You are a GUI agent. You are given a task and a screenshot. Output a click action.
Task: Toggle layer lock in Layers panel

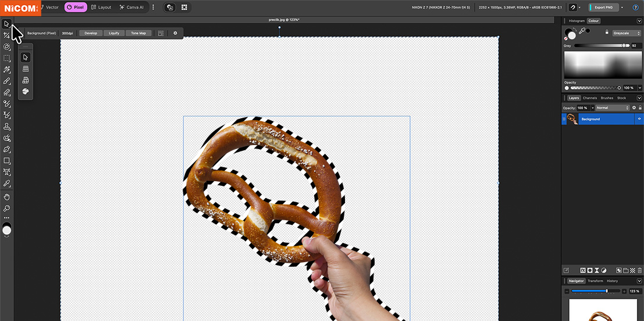[640, 108]
